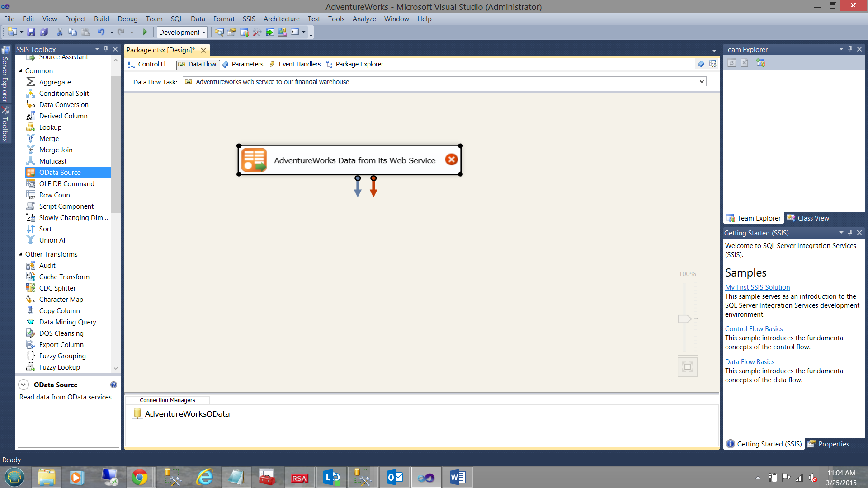Viewport: 868px width, 488px height.
Task: Open the SSIS menu
Action: click(x=248, y=19)
